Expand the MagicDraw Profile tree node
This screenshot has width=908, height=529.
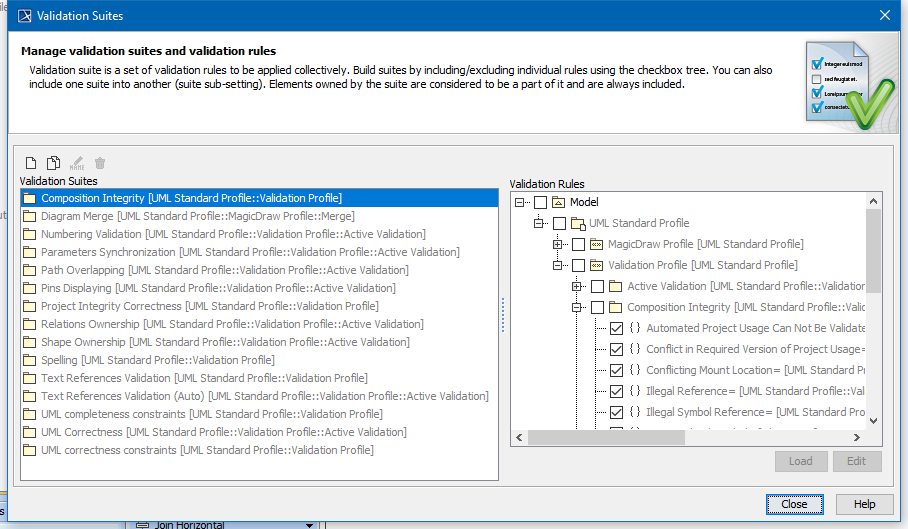click(x=558, y=245)
